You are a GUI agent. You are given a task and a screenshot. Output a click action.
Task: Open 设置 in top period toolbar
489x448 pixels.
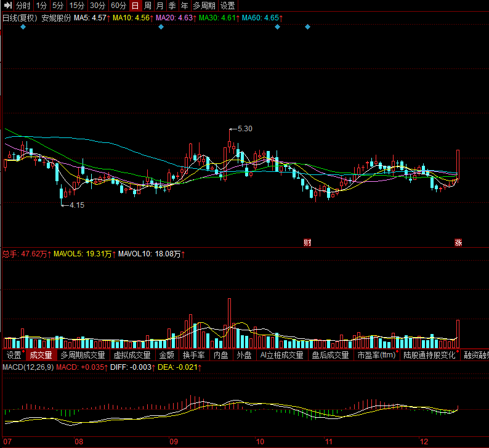coord(228,6)
